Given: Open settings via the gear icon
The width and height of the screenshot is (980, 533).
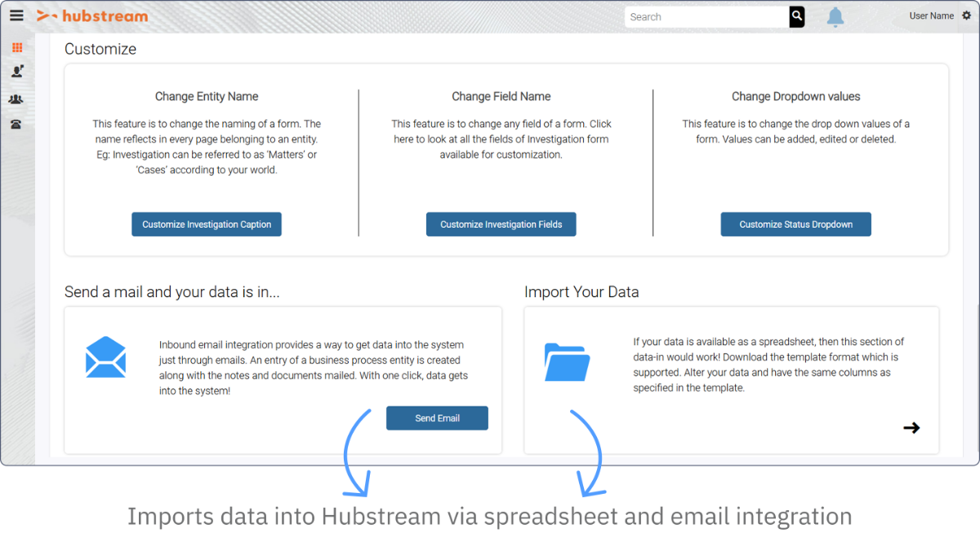Looking at the screenshot, I should pos(966,16).
